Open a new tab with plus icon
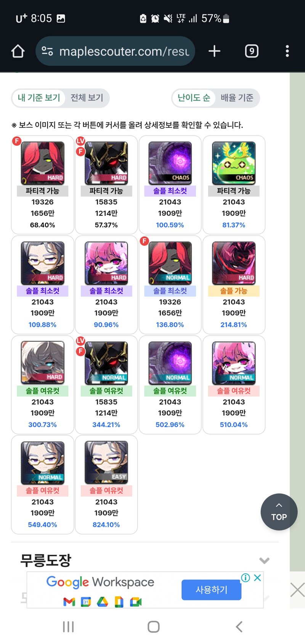Viewport: 305px width, 644px height. click(x=215, y=51)
